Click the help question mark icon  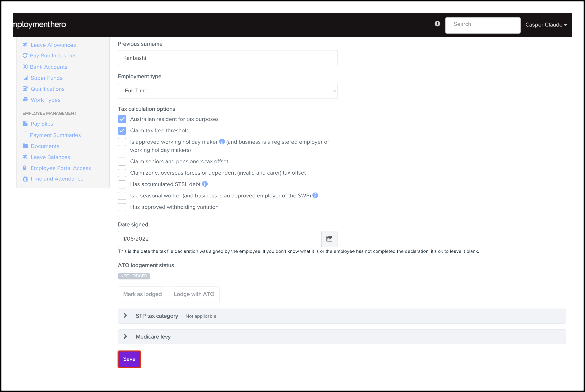point(437,24)
